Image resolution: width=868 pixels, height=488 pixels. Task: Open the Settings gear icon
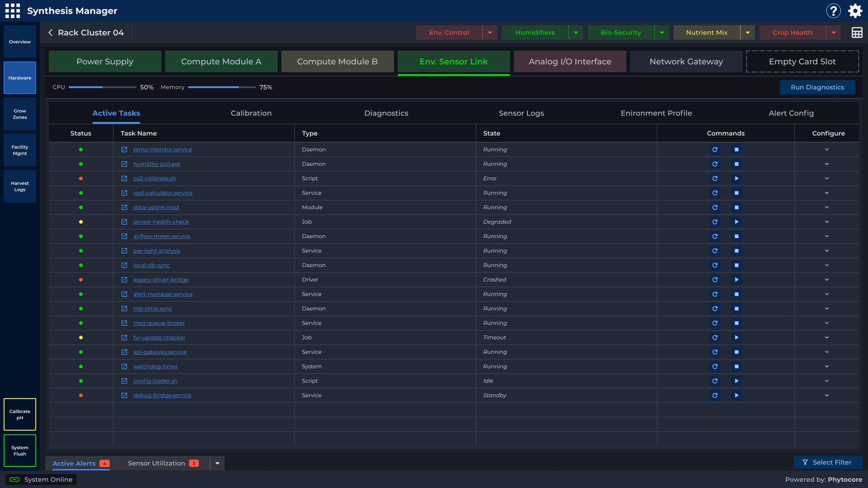click(x=855, y=10)
